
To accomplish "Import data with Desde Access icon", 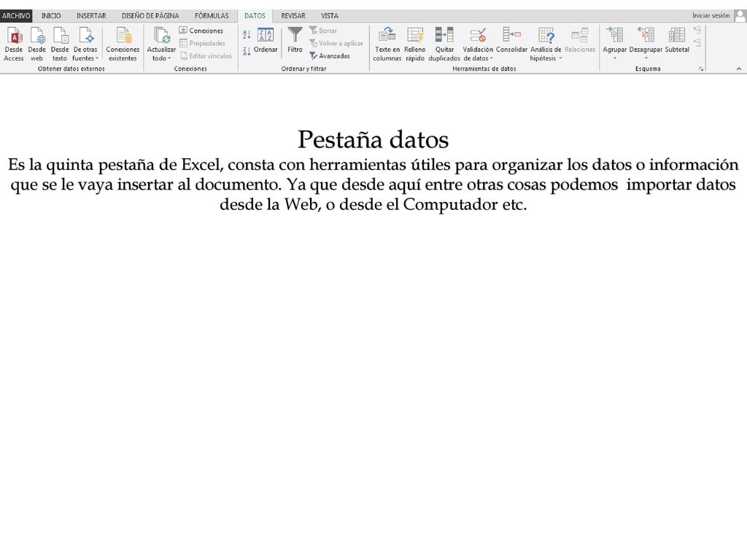I will click(14, 44).
